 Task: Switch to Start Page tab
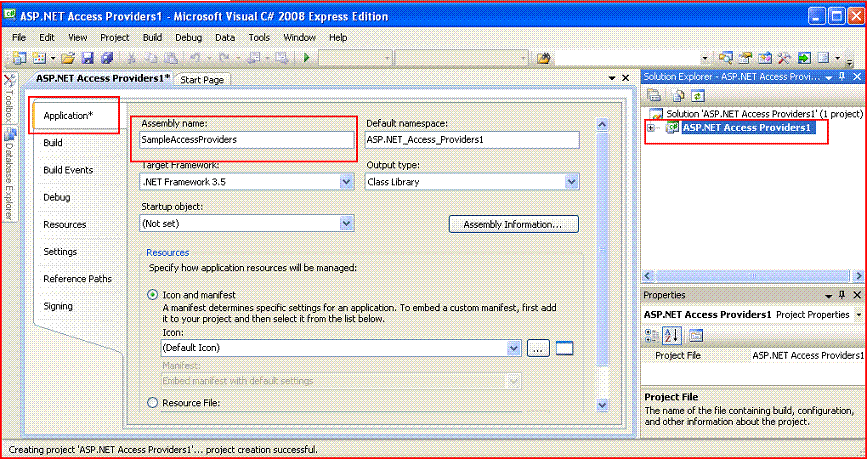coord(202,80)
